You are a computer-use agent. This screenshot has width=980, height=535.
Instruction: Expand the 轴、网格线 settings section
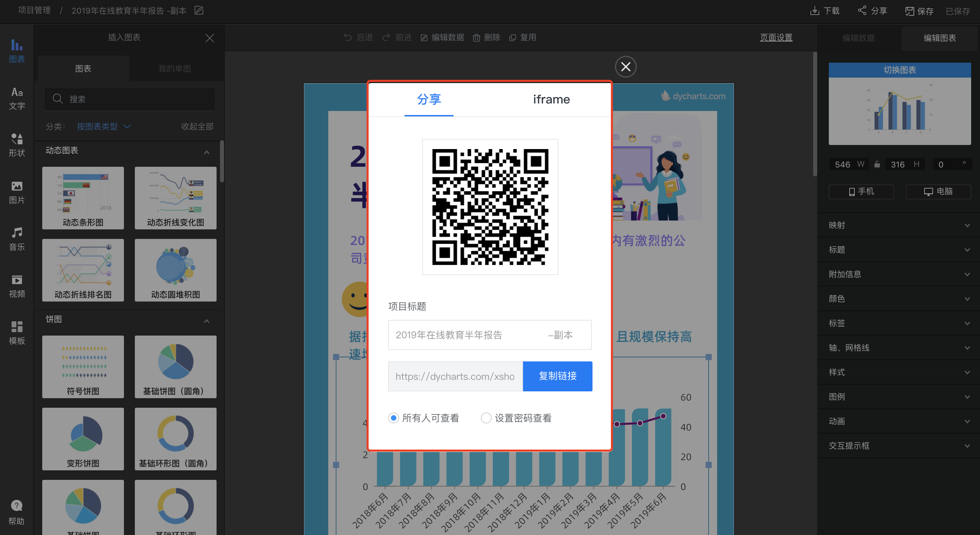pos(899,348)
